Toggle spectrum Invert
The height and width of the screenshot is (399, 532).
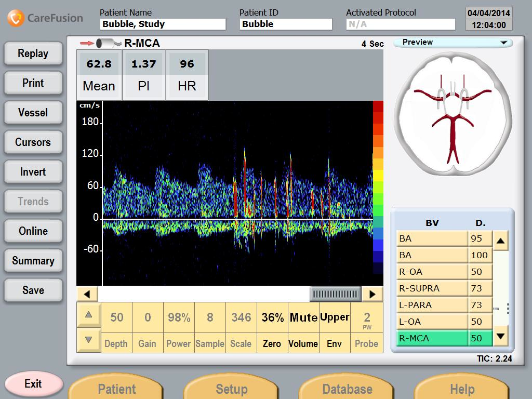(33, 172)
